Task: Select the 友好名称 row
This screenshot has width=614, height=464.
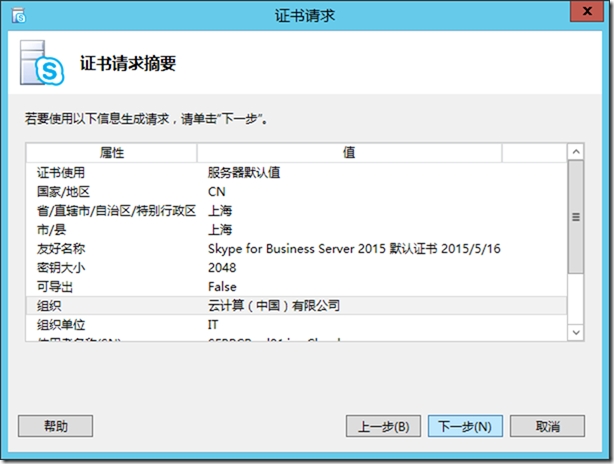Action: tap(296, 249)
